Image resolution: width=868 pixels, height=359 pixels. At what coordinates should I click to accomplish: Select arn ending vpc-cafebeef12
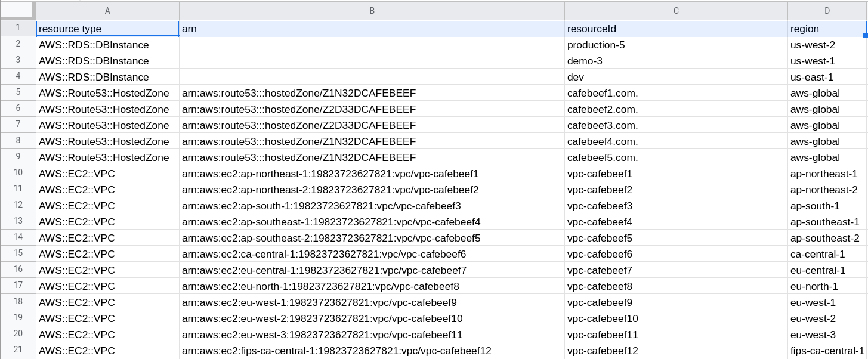372,350
